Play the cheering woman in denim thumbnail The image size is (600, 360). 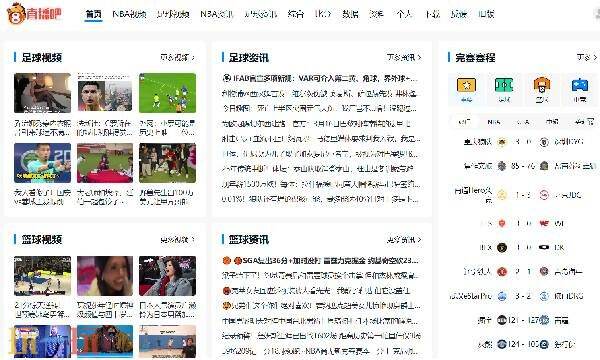click(x=167, y=276)
